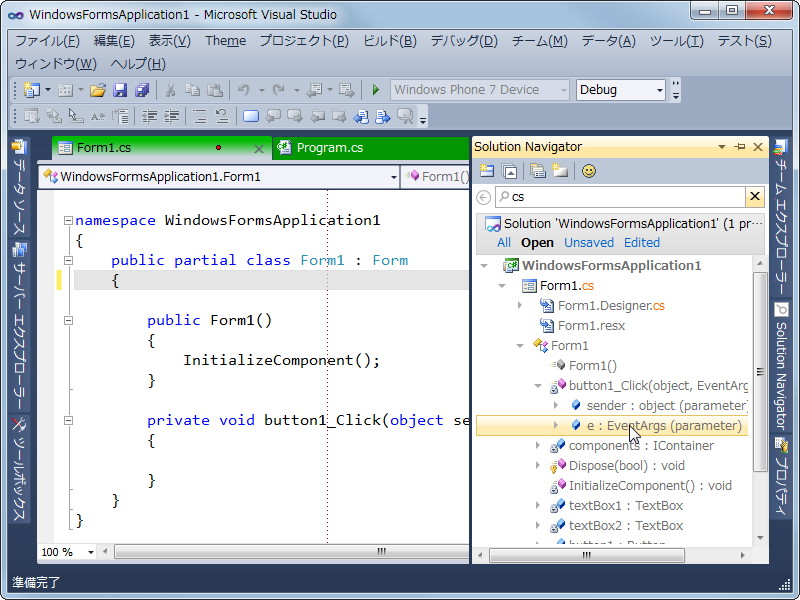Click the Navigate Backward icon

[x=314, y=90]
